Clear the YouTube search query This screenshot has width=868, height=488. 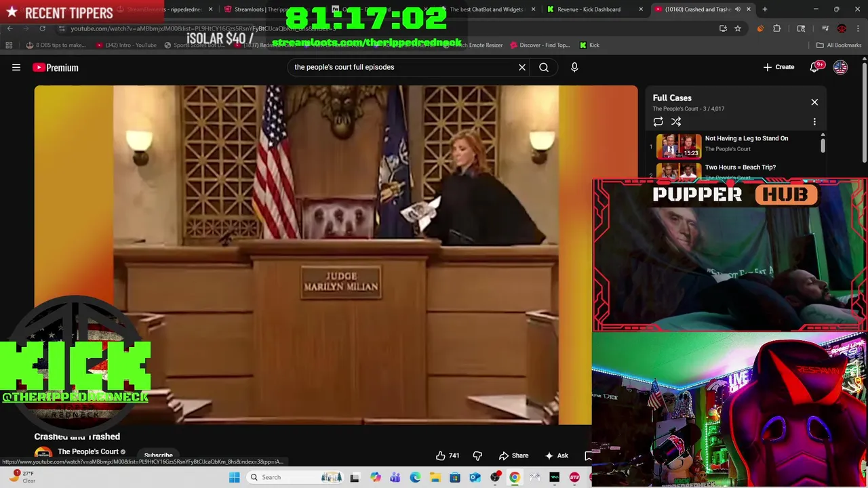522,67
